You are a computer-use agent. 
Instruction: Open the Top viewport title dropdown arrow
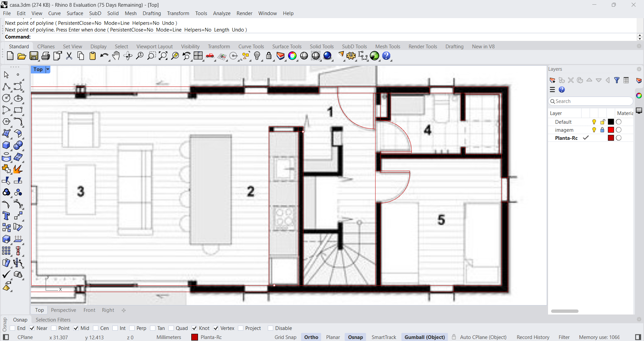click(48, 69)
